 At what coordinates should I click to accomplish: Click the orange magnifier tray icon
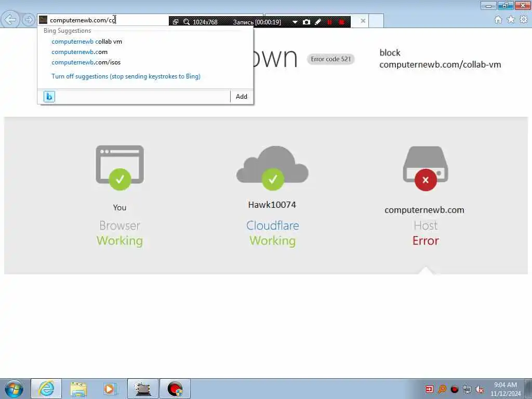[442, 389]
